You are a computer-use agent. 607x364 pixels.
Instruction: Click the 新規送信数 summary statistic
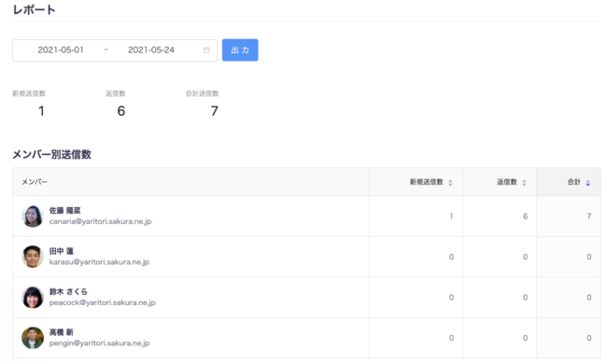pyautogui.click(x=29, y=93)
